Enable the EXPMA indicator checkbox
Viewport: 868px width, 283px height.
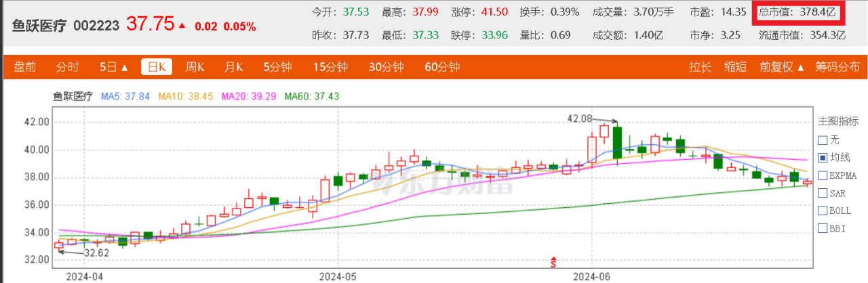823,175
